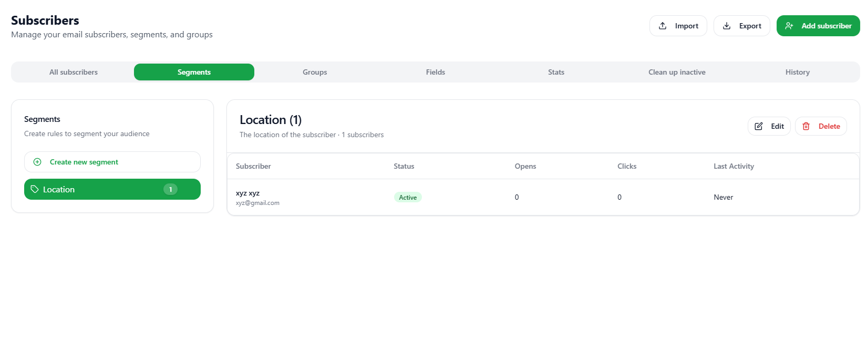Click the Location (1) heading

click(x=271, y=120)
